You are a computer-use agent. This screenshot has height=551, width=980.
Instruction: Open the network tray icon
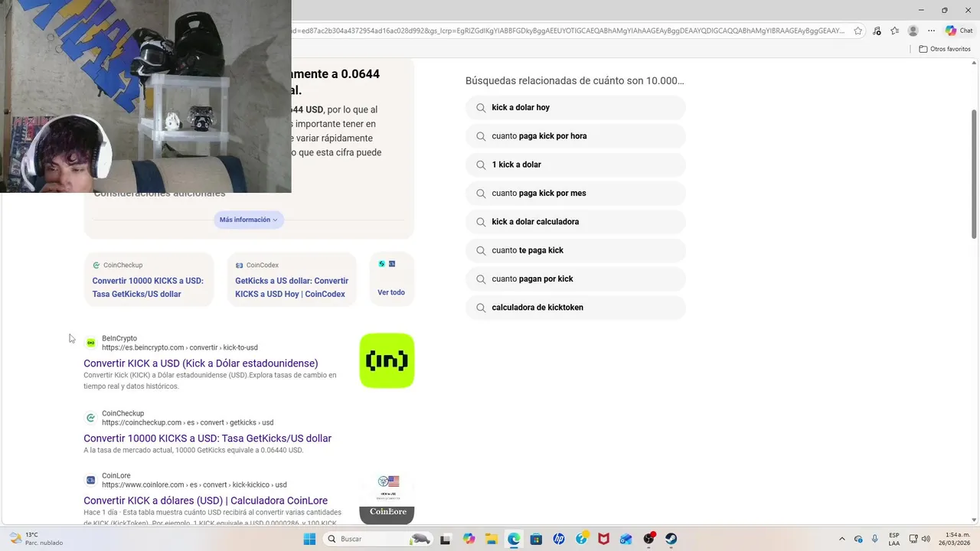coord(913,539)
